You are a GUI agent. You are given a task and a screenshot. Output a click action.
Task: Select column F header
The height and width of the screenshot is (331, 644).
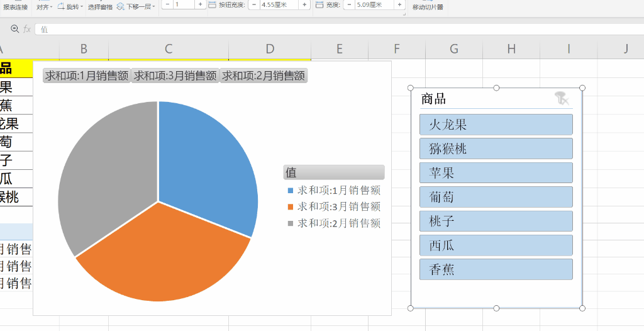click(x=397, y=49)
